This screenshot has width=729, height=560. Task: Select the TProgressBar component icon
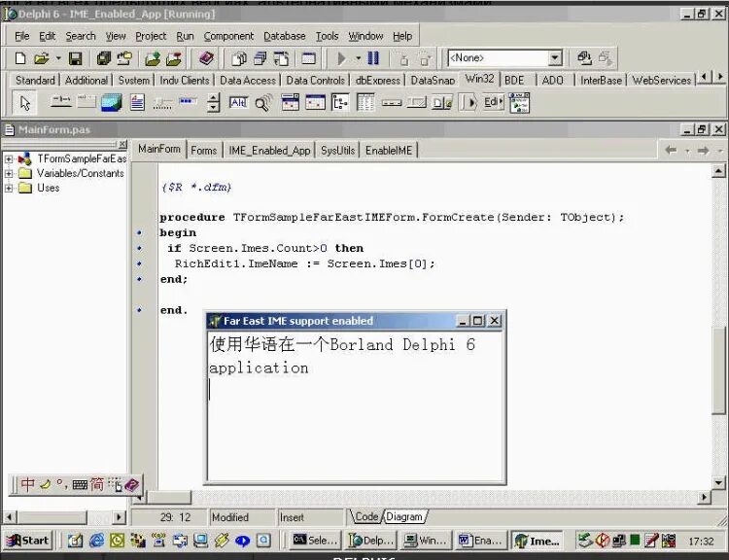click(189, 102)
